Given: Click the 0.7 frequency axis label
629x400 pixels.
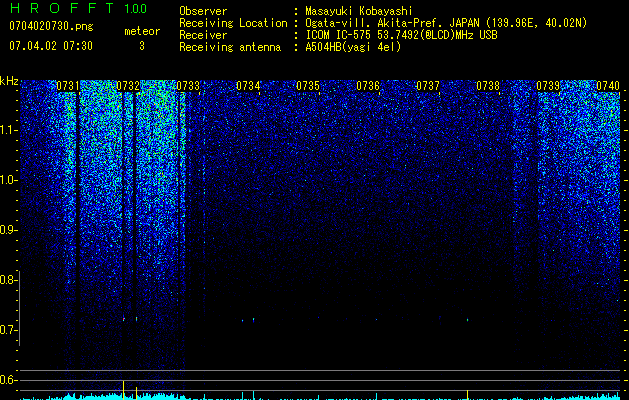Looking at the screenshot, I should [8, 330].
